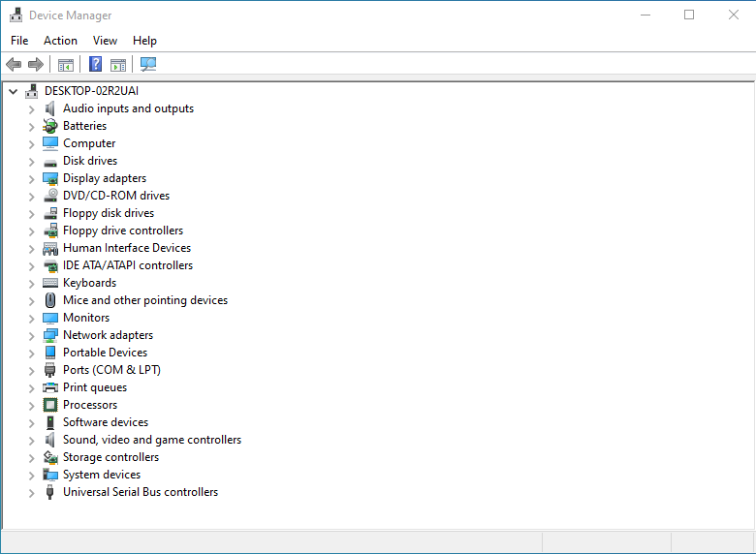Click the IDE ATA/ATAPI controllers icon

[50, 266]
